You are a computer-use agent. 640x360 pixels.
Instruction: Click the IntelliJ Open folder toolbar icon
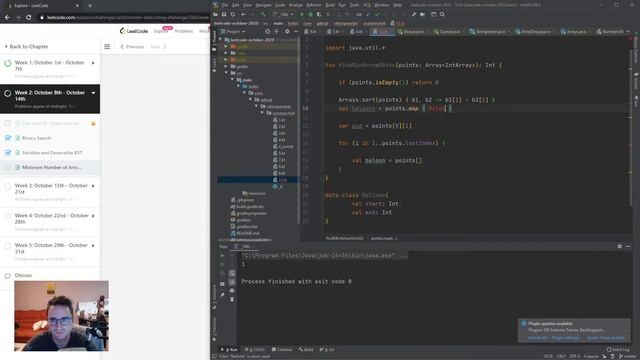click(216, 14)
